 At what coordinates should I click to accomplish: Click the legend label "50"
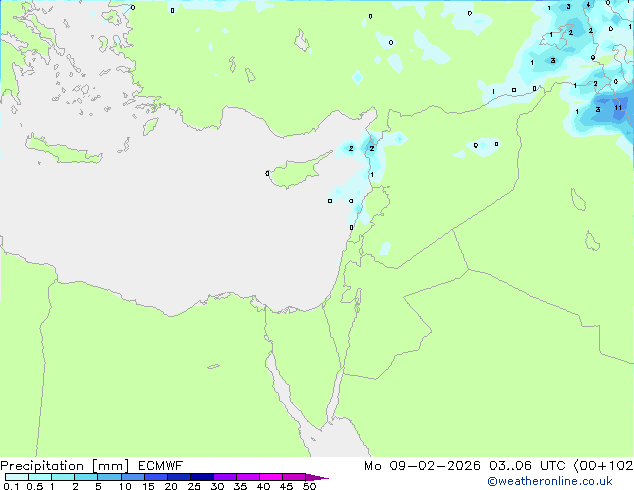tap(310, 486)
